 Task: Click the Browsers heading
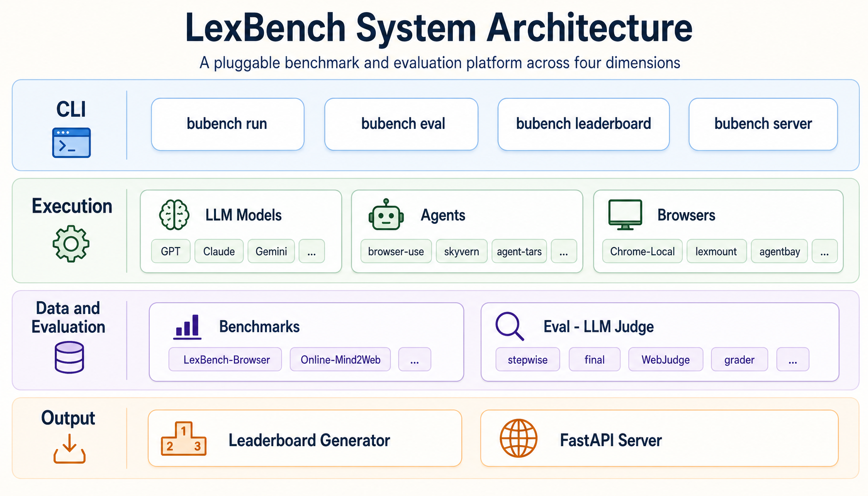pyautogui.click(x=686, y=215)
